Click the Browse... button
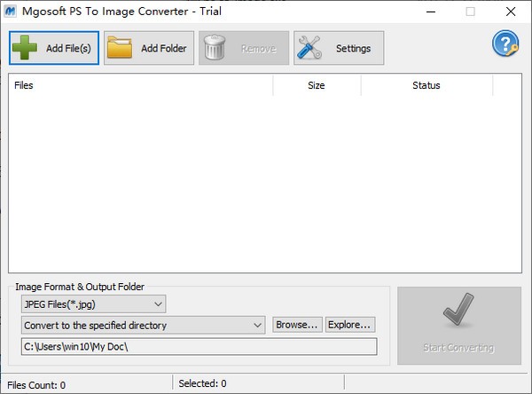 coord(297,325)
